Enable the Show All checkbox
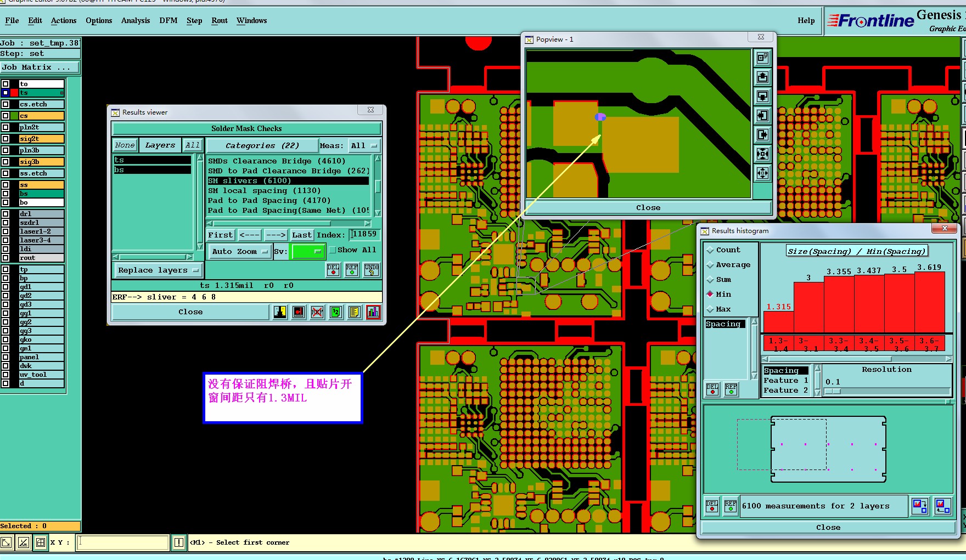 (x=333, y=250)
